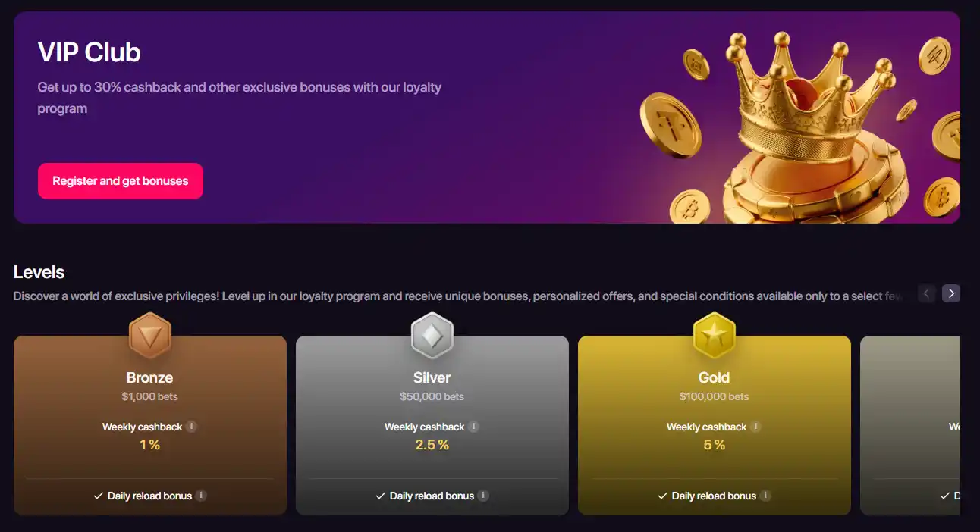This screenshot has width=980, height=532.
Task: Select the Bronze level card title
Action: point(150,377)
